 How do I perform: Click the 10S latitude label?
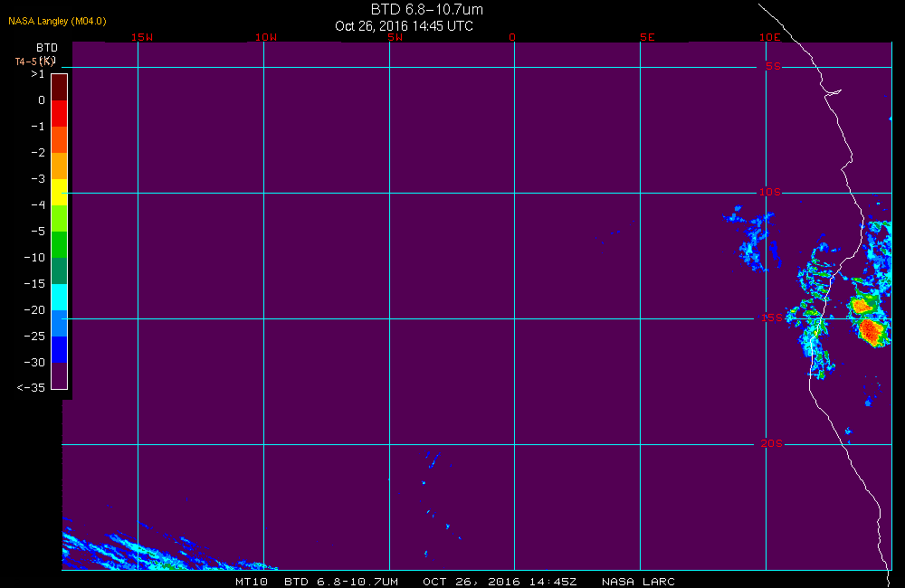(769, 192)
